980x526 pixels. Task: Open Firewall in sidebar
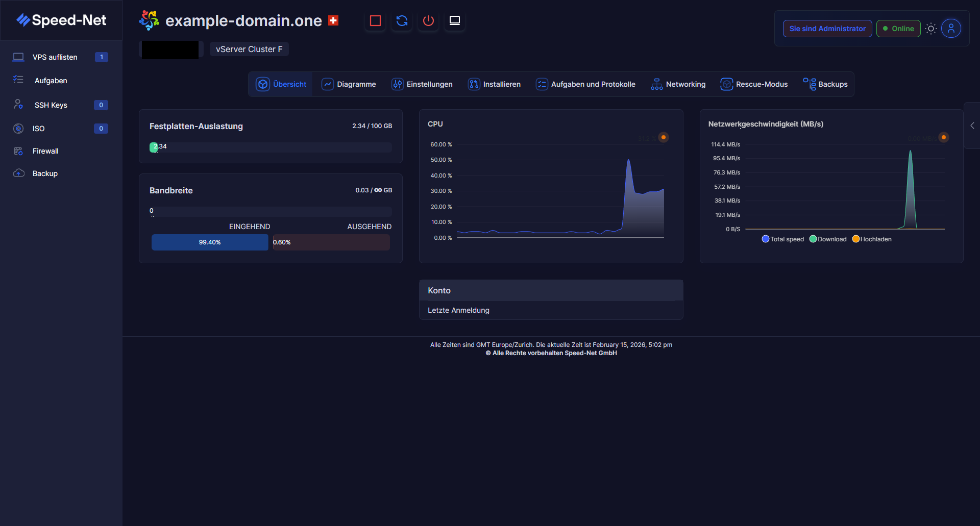(x=61, y=151)
